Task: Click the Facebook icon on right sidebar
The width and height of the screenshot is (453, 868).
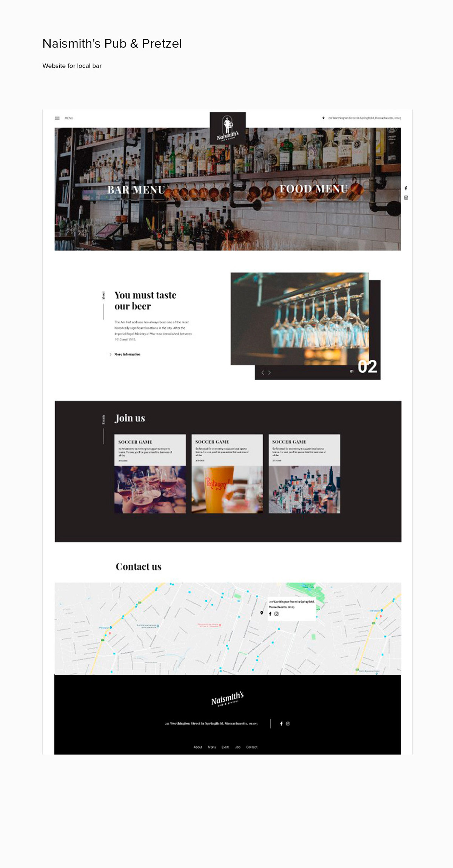Action: 406,188
